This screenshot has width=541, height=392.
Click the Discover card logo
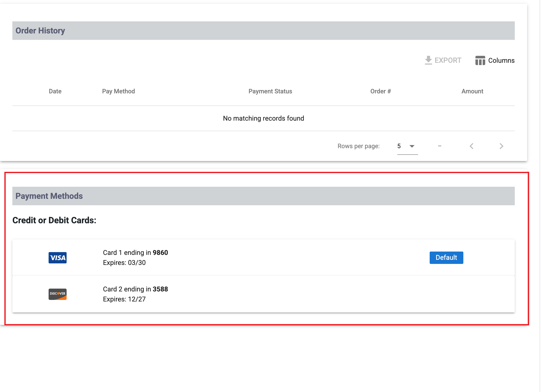[58, 294]
